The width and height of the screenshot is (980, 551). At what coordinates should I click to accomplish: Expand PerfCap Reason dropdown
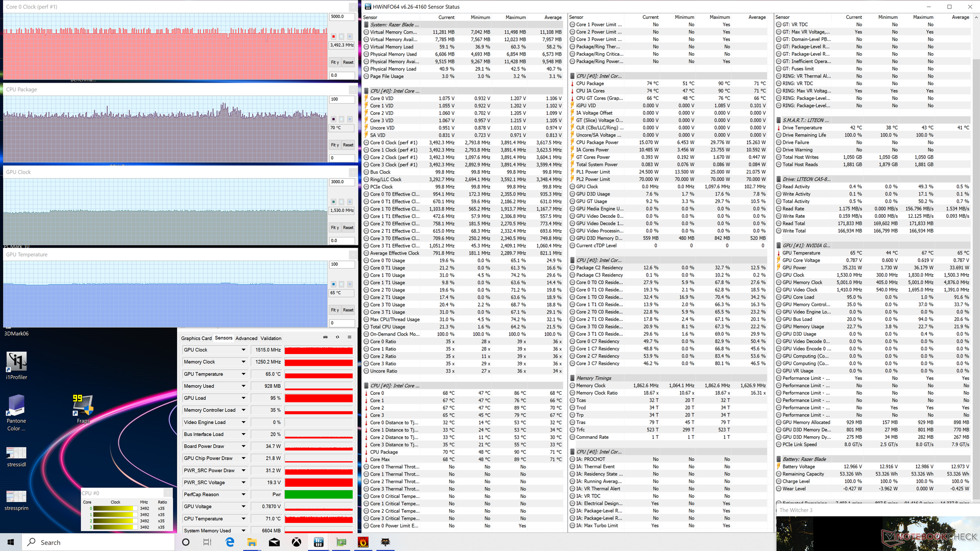[x=243, y=495]
